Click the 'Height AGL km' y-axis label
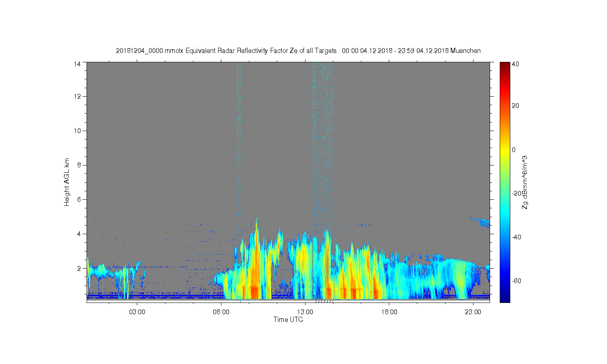607x364 pixels. [x=67, y=182]
